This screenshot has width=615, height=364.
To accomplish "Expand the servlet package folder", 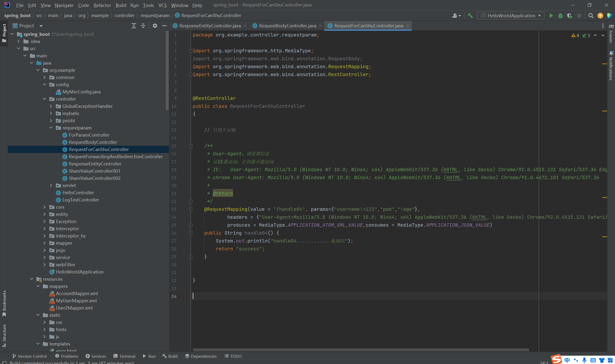I will tap(51, 185).
